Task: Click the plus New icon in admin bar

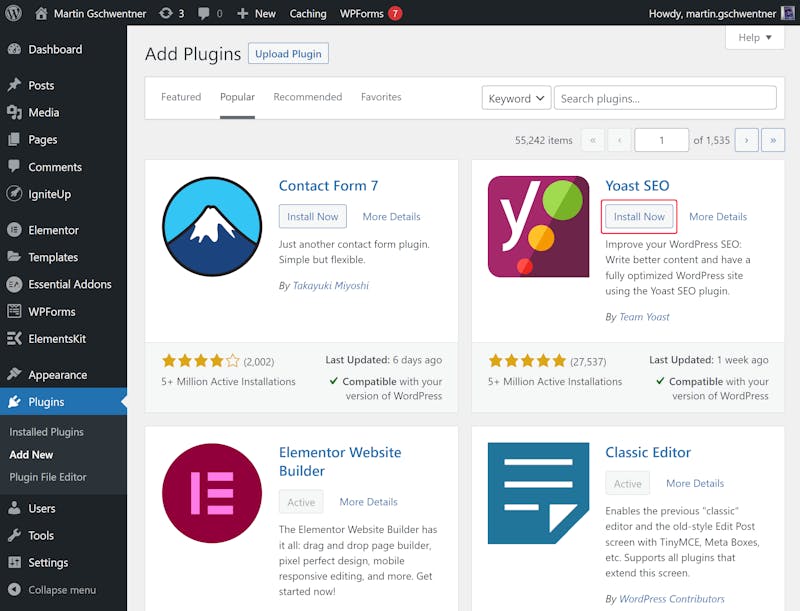Action: point(242,14)
